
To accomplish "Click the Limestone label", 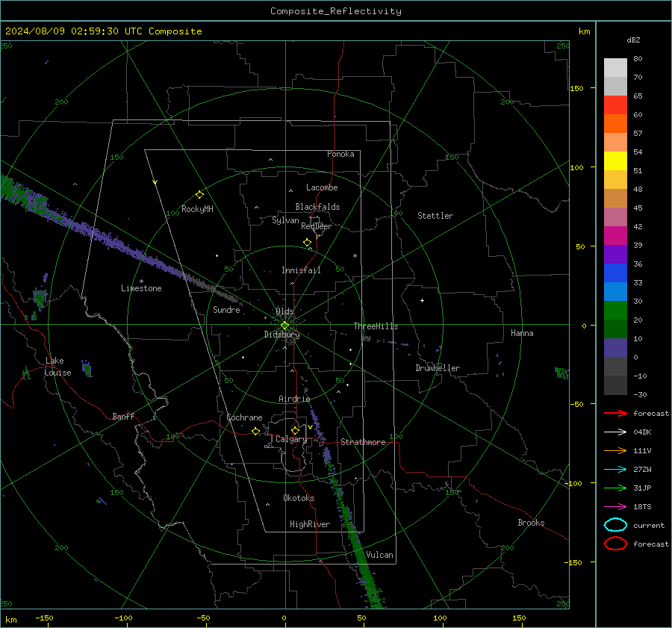I will click(x=141, y=288).
